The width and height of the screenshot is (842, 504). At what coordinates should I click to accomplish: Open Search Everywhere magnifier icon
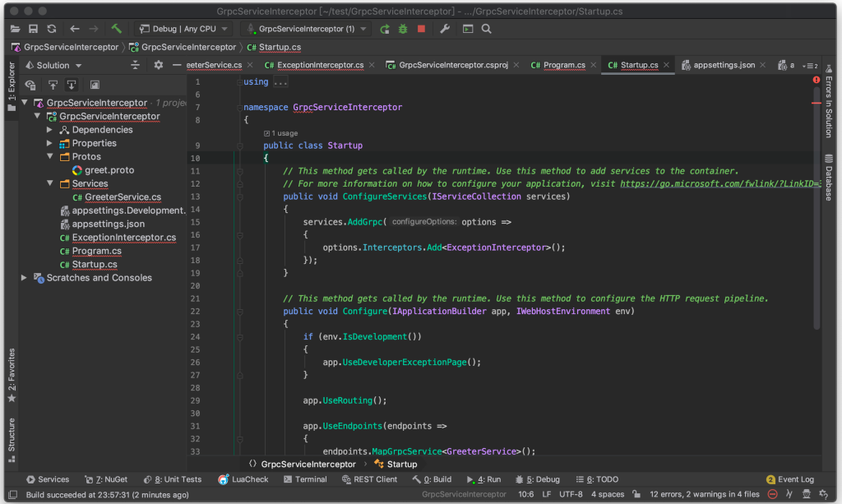pyautogui.click(x=487, y=29)
